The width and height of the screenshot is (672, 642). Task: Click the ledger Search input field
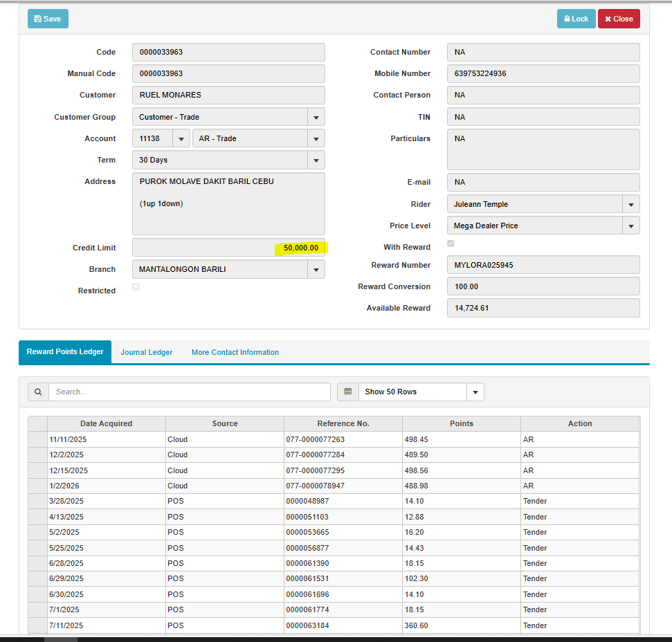click(189, 392)
